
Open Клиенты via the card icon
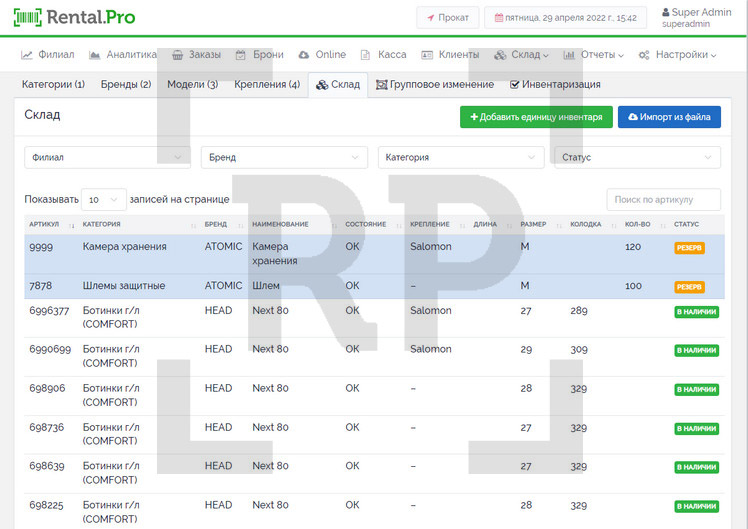pyautogui.click(x=427, y=55)
